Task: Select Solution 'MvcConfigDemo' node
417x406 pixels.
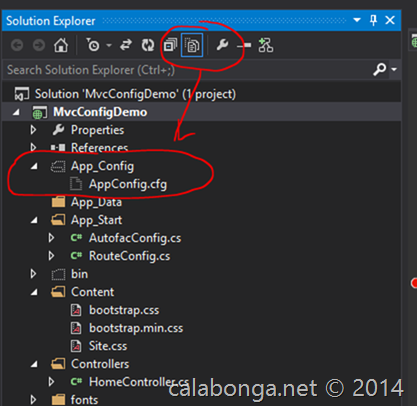Action: (135, 94)
